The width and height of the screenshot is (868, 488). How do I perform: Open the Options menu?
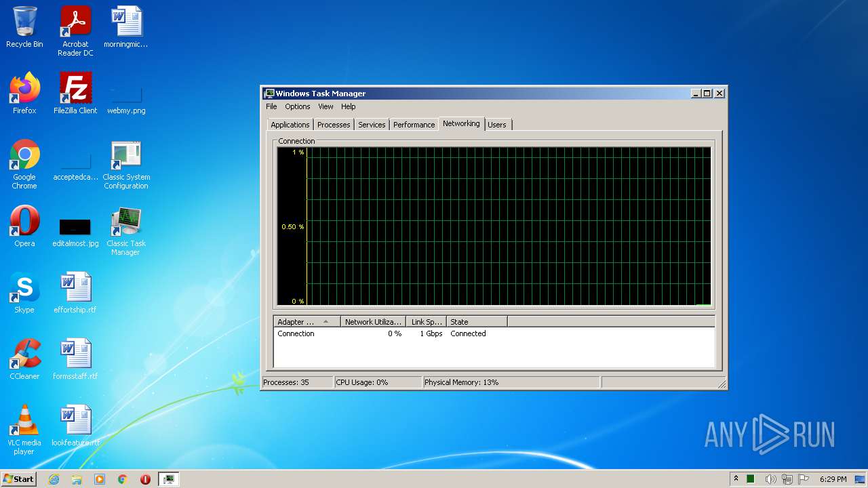[x=297, y=106]
